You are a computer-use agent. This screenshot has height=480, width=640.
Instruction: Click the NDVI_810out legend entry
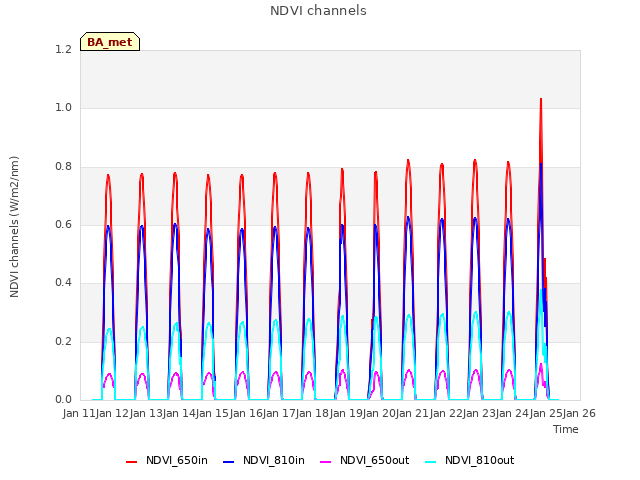pyautogui.click(x=469, y=460)
